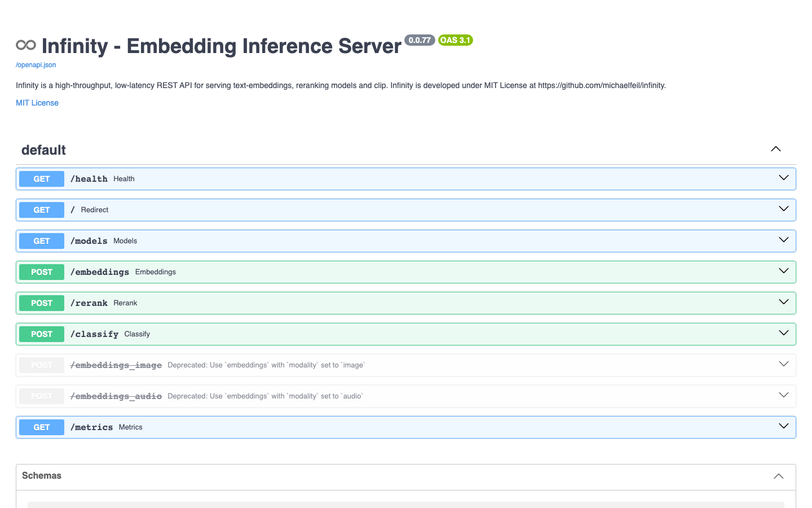Click the /health path text
This screenshot has height=508, width=812.
coord(89,179)
